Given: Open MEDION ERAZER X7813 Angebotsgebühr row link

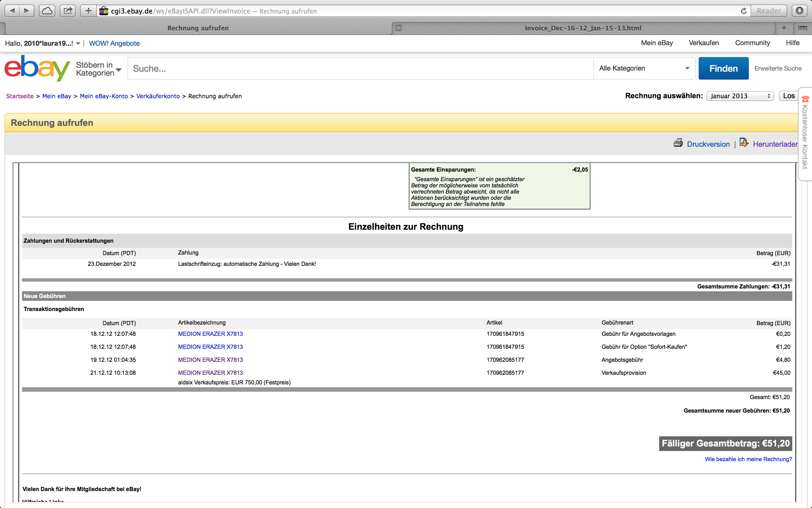Looking at the screenshot, I should tap(210, 360).
